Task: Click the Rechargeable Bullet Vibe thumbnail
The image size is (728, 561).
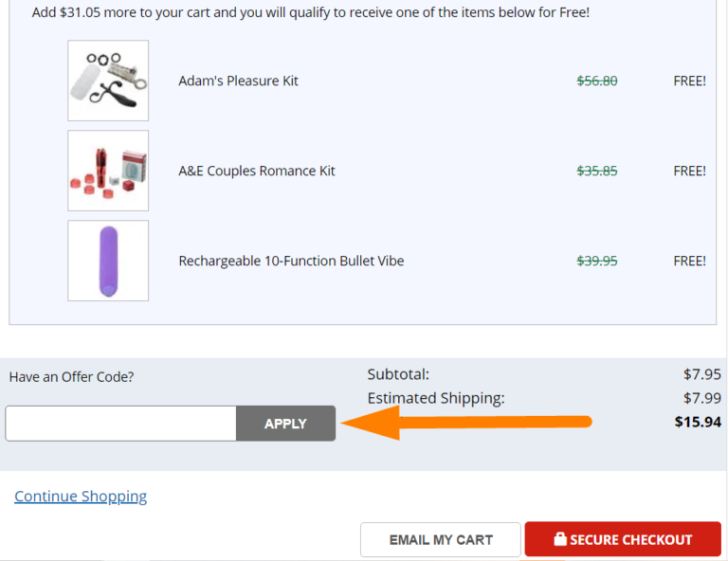Action: click(108, 261)
